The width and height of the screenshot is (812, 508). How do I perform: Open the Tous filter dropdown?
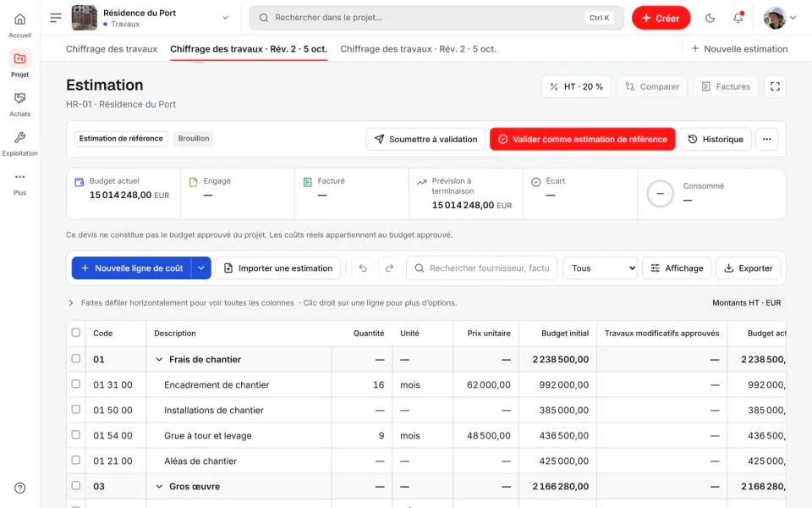[601, 268]
